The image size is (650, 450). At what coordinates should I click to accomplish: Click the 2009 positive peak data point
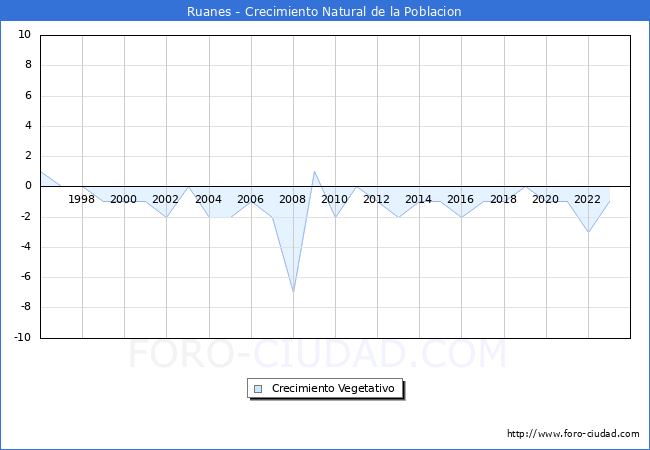[x=314, y=171]
